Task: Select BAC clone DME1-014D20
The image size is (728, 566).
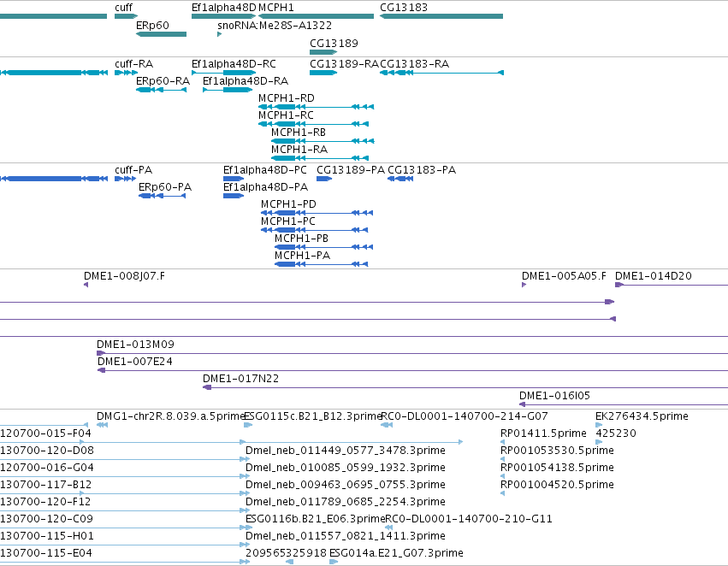Action: (654, 276)
